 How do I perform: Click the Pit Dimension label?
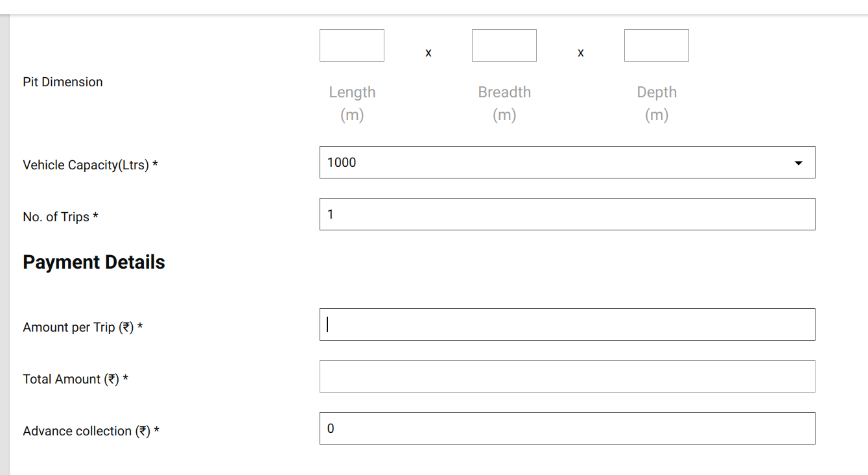click(63, 82)
